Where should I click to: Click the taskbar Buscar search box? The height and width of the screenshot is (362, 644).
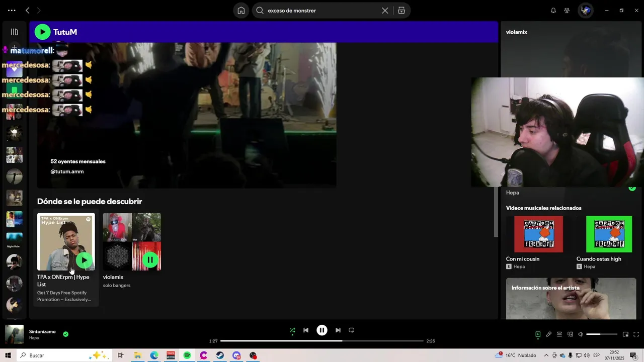pos(64,355)
